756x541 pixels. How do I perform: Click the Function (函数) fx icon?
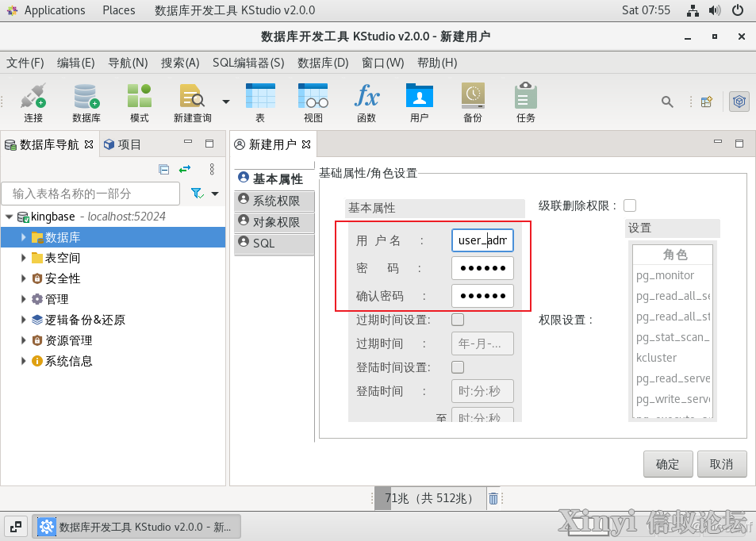366,102
